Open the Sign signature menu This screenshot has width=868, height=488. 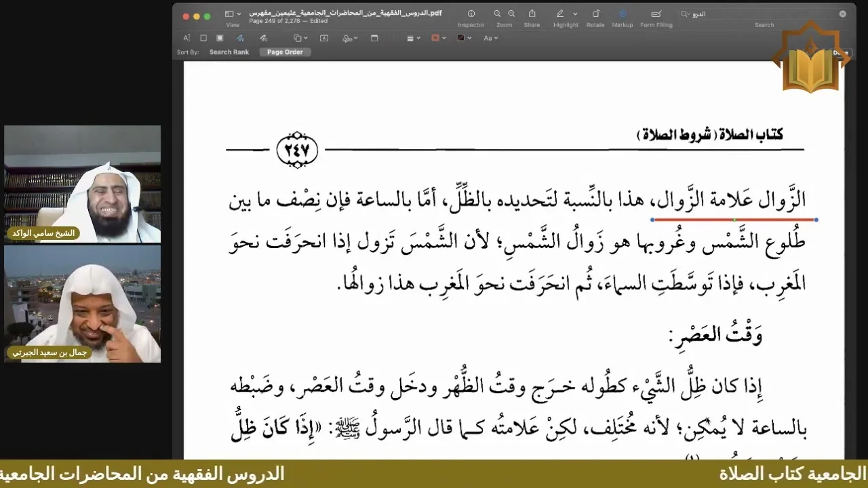pyautogui.click(x=349, y=38)
